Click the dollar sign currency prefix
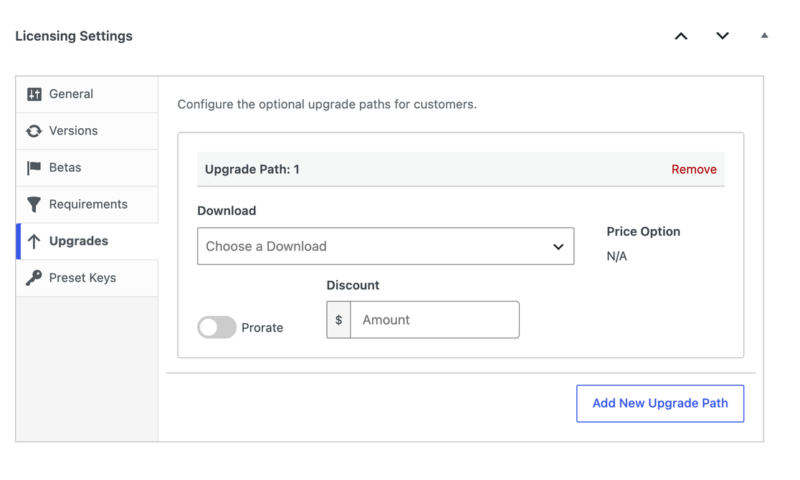This screenshot has width=800, height=480. 339,320
